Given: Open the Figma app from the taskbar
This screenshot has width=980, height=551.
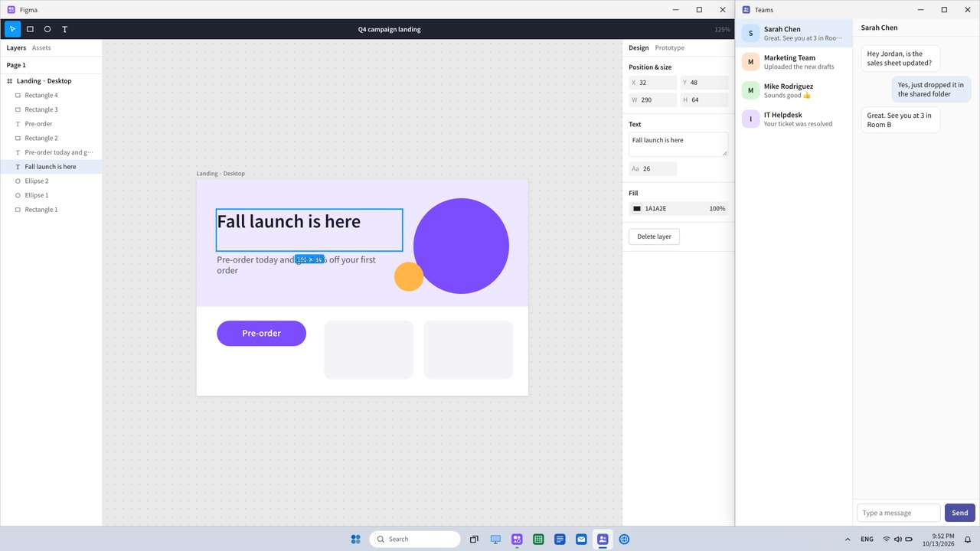Looking at the screenshot, I should [517, 539].
